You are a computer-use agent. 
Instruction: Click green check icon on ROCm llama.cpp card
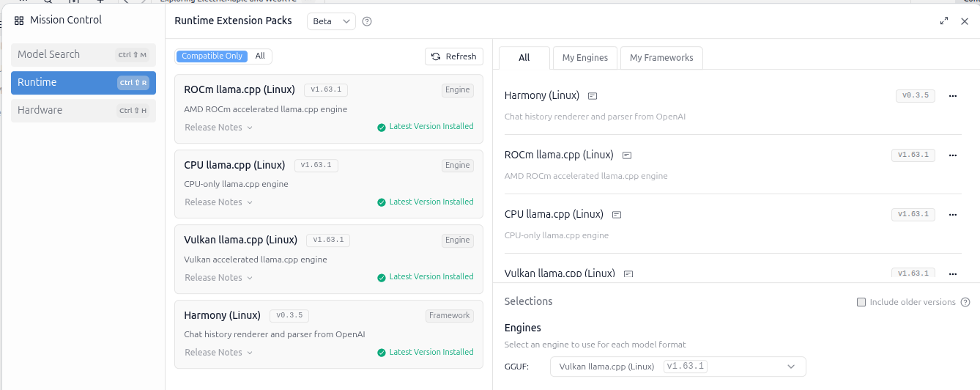[x=382, y=127]
